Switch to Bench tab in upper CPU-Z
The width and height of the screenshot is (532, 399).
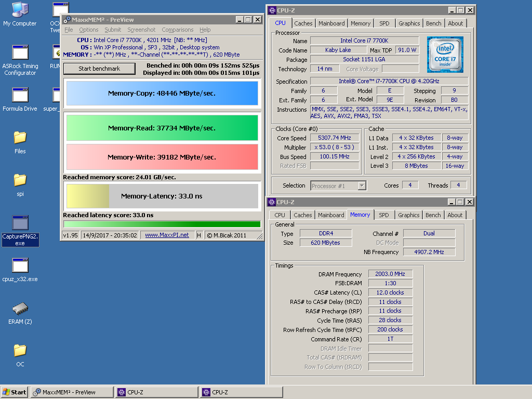pyautogui.click(x=434, y=23)
